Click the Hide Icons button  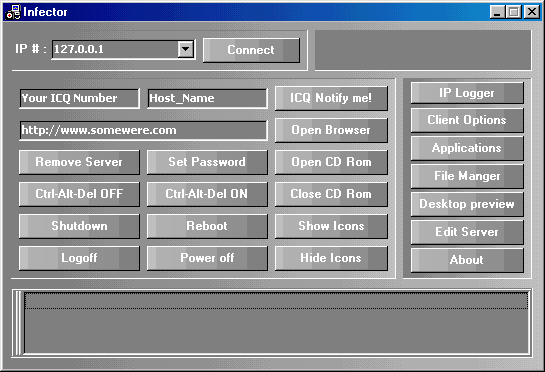click(x=331, y=258)
